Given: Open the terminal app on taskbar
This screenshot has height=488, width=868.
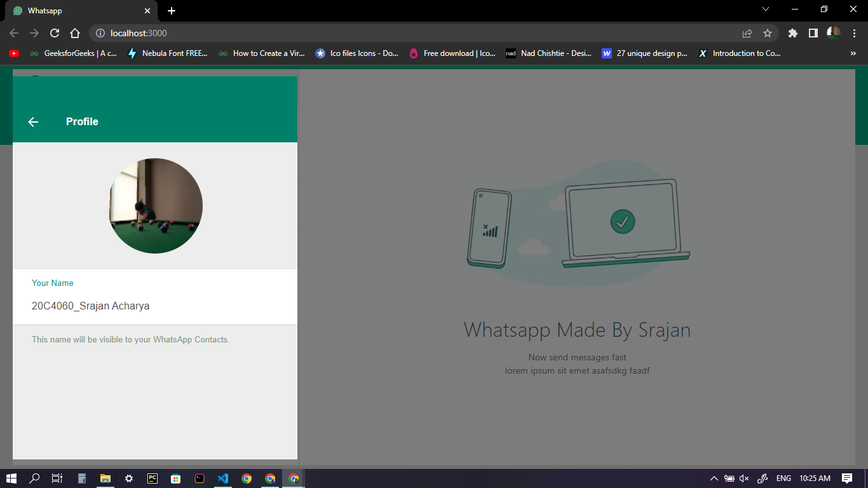Looking at the screenshot, I should (200, 478).
